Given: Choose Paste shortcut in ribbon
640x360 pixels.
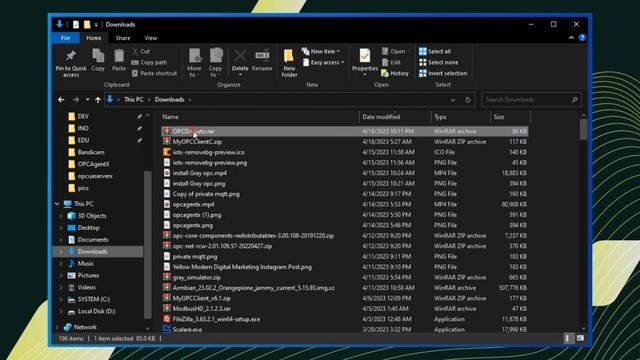Looking at the screenshot, I should pos(154,73).
